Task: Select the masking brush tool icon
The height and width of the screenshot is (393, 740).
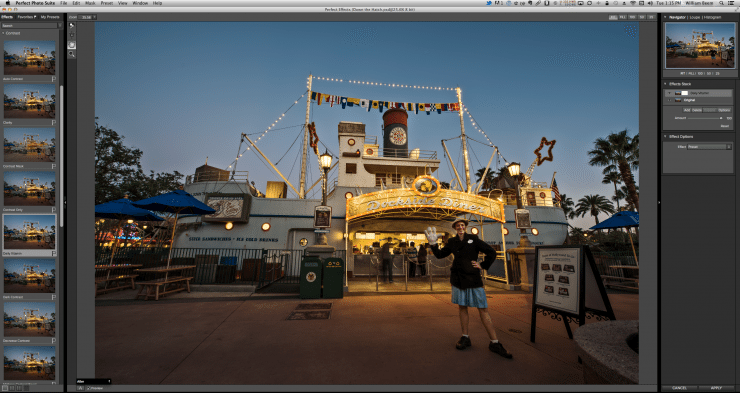Action: coord(71,26)
